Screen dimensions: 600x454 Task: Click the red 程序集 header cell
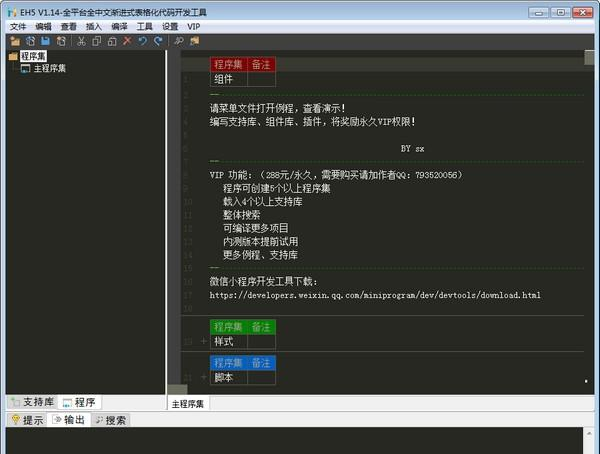pyautogui.click(x=228, y=64)
